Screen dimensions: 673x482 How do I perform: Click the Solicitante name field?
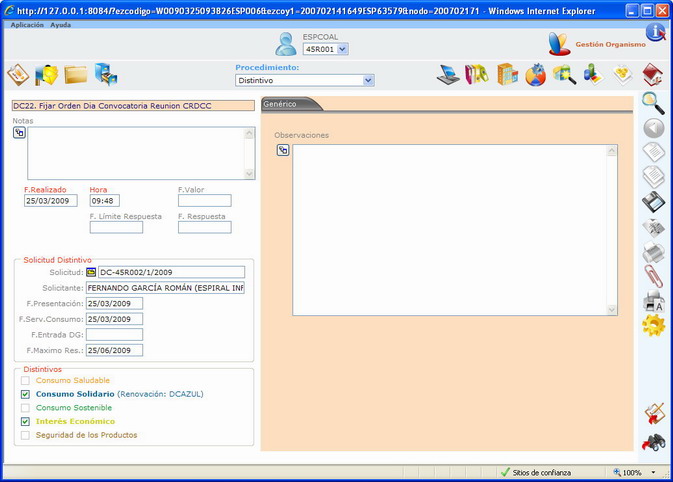pyautogui.click(x=166, y=288)
